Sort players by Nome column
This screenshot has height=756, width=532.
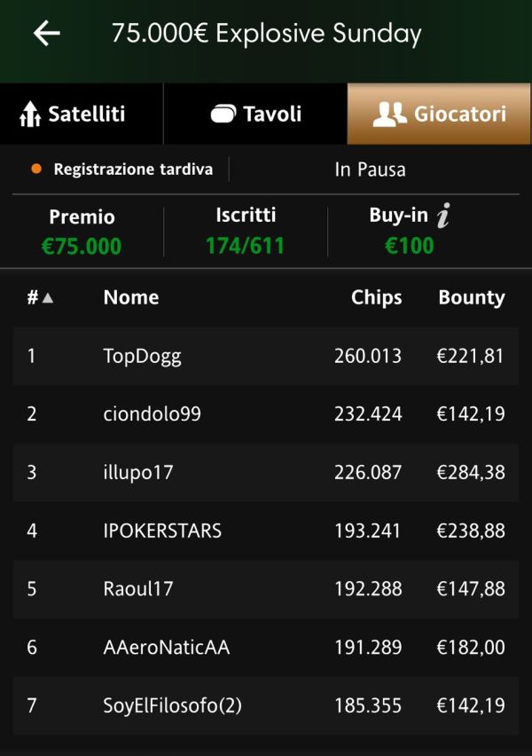(131, 297)
